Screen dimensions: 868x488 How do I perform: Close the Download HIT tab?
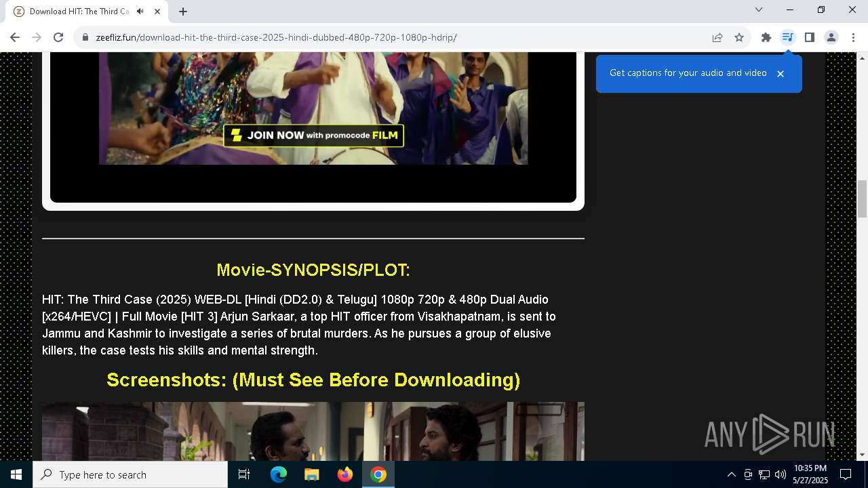coord(157,11)
